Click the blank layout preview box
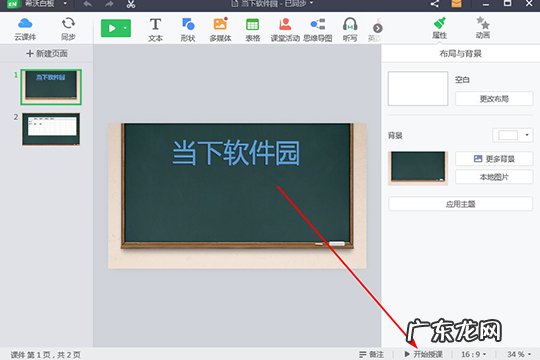Image resolution: width=540 pixels, height=360 pixels. 418,89
